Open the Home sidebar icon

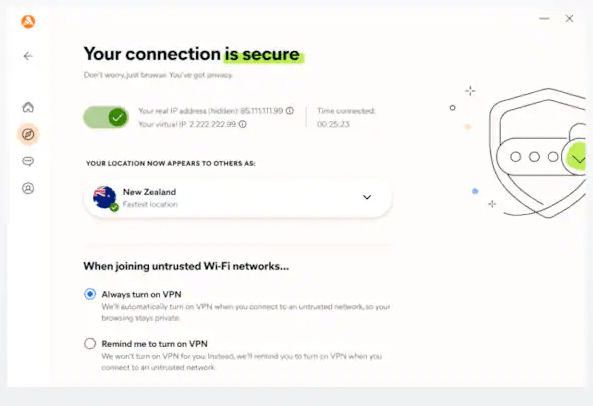[x=28, y=107]
